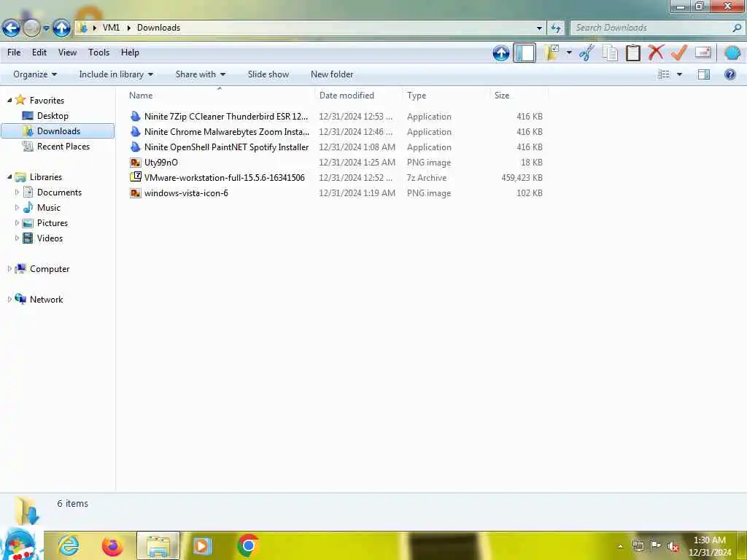This screenshot has width=747, height=560.
Task: Open the Tools menu
Action: pyautogui.click(x=98, y=52)
